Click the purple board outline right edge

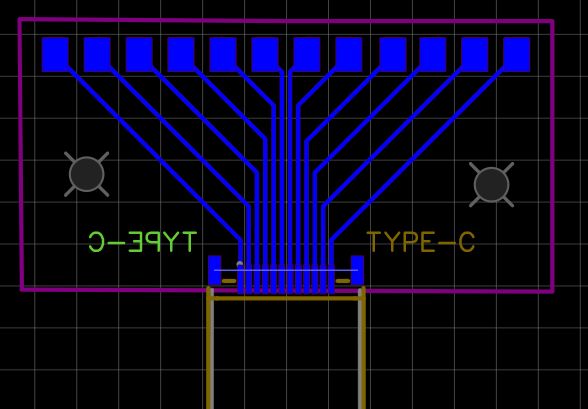pos(552,156)
